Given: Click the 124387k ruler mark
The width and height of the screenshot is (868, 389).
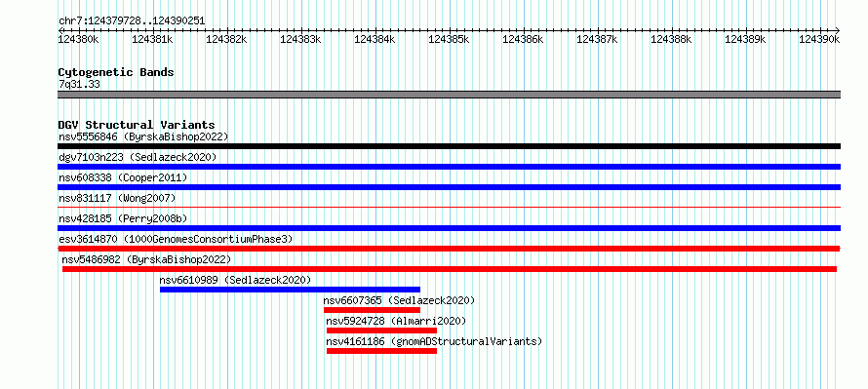Looking at the screenshot, I should click(x=597, y=39).
